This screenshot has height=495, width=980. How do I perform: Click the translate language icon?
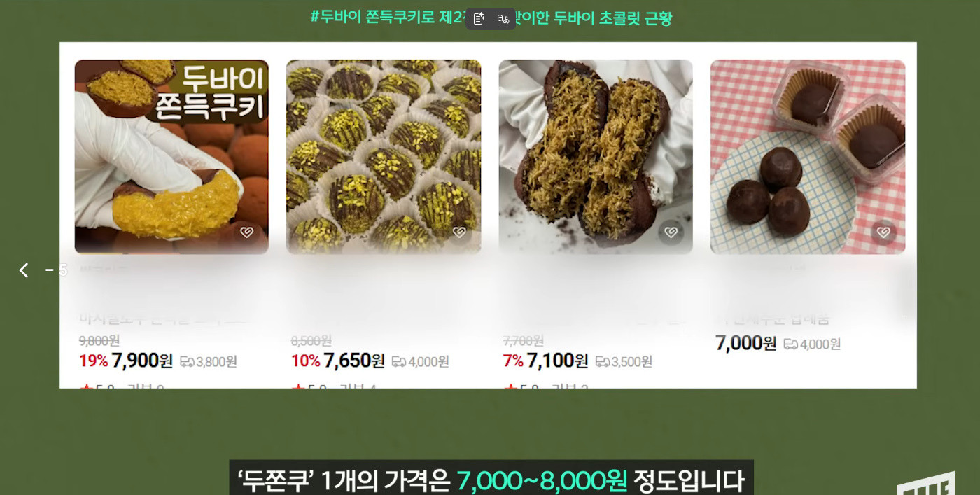coord(503,19)
